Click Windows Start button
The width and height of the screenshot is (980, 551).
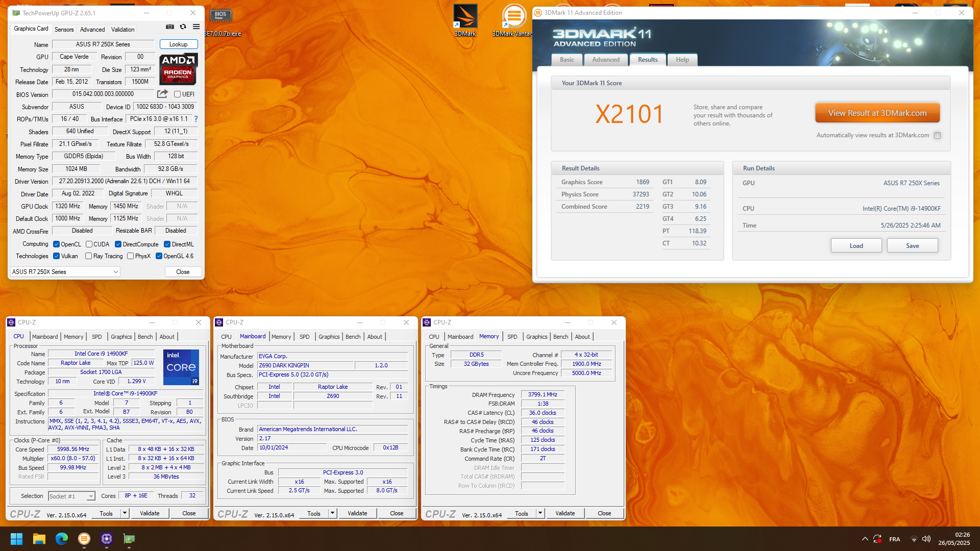coord(16,539)
